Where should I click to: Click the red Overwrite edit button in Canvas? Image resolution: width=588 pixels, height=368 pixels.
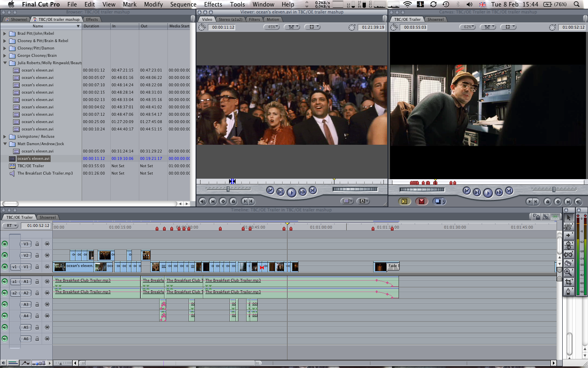coord(421,201)
